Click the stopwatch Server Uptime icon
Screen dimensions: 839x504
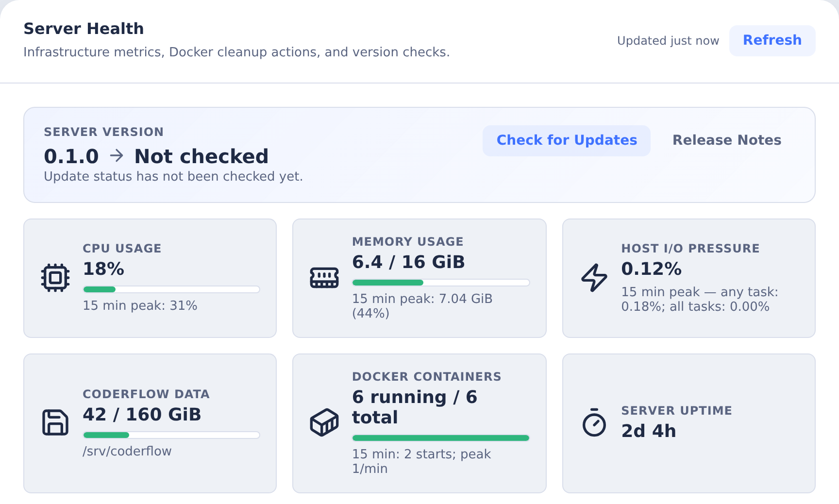coord(594,422)
